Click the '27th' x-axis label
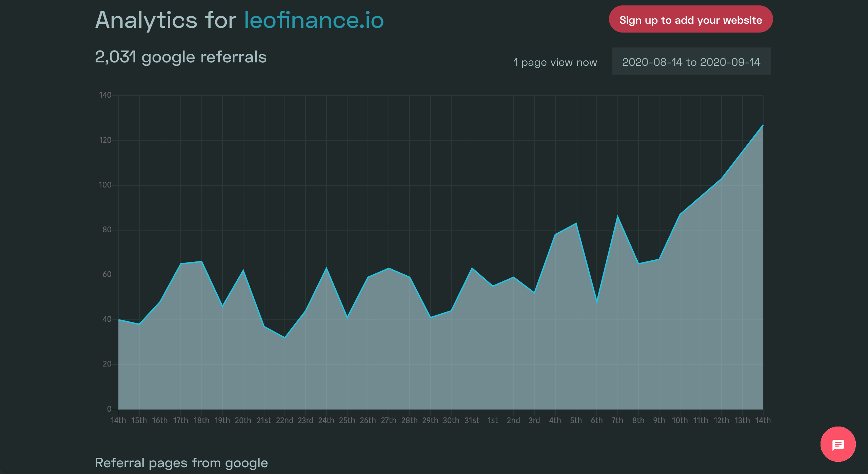This screenshot has height=474, width=868. coord(389,420)
